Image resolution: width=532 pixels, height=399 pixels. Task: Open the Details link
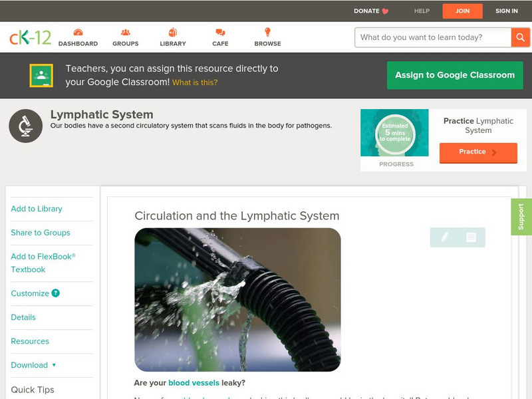pyautogui.click(x=23, y=317)
